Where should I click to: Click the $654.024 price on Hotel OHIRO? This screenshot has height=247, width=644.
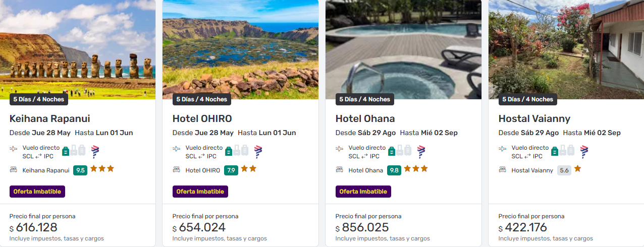pos(202,227)
